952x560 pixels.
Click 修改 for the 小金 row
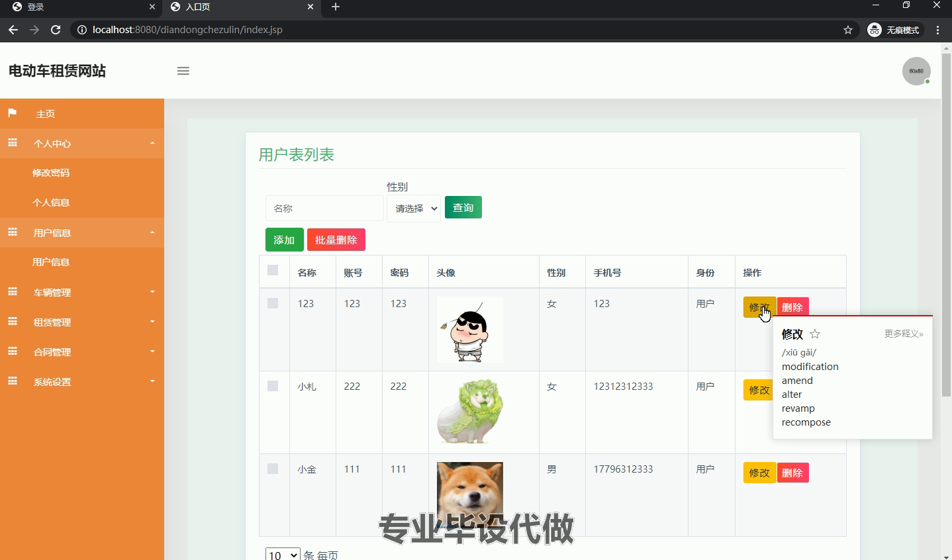pyautogui.click(x=759, y=473)
